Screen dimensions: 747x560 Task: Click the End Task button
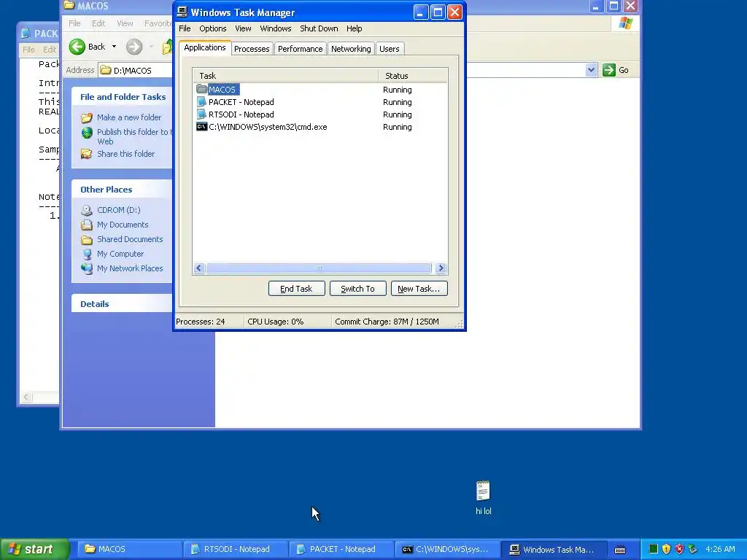click(296, 289)
